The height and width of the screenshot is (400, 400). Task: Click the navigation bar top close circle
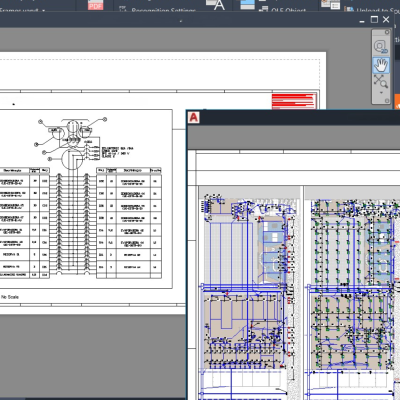[x=387, y=32]
